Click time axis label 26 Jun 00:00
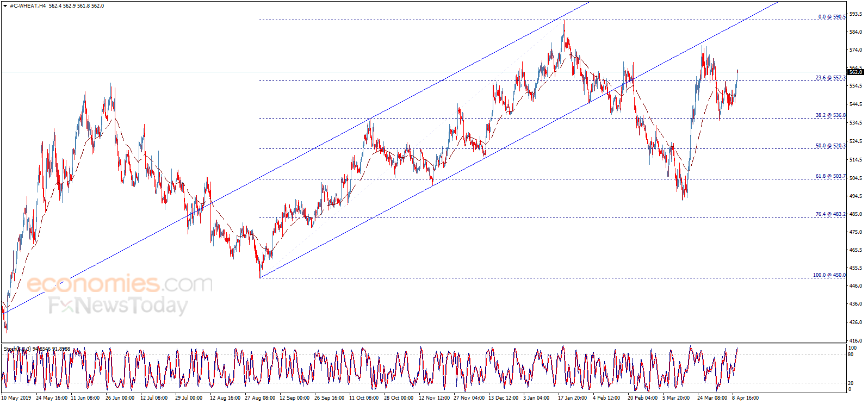The height and width of the screenshot is (404, 868). 120,398
